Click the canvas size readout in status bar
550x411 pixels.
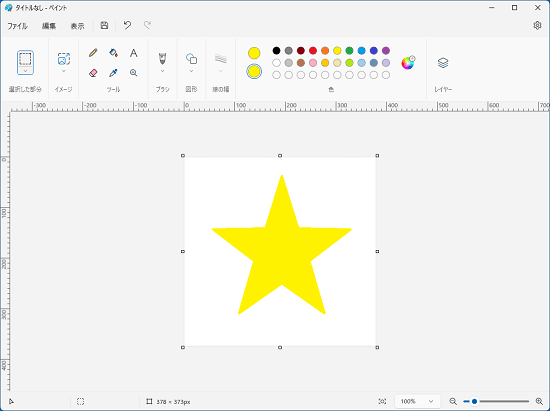[173, 402]
